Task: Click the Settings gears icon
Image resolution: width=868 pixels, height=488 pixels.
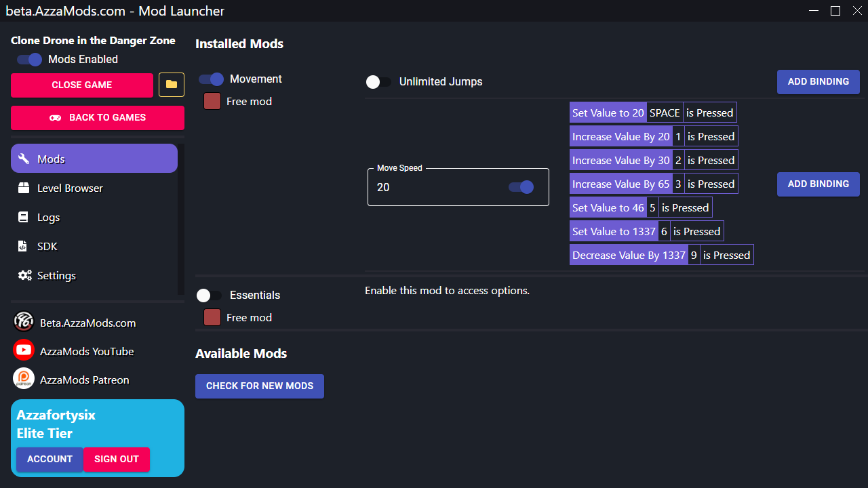Action: click(x=25, y=275)
